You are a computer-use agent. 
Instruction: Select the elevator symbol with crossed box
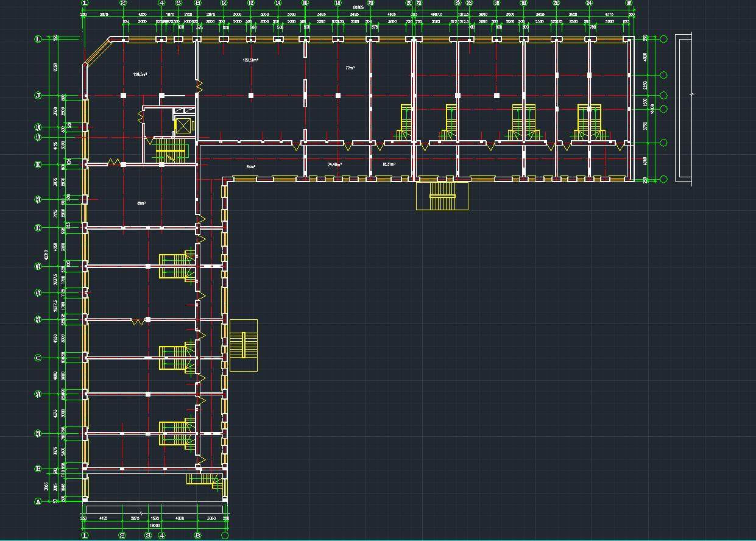point(182,126)
